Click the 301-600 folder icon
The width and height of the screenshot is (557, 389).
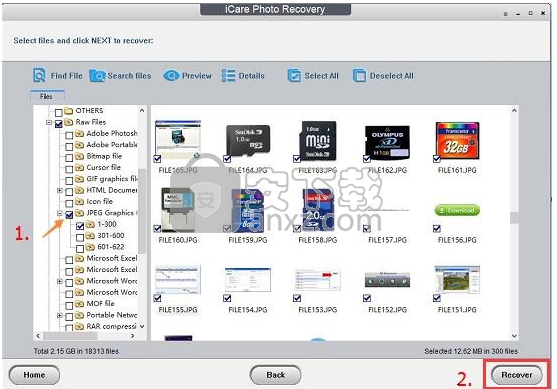(91, 236)
